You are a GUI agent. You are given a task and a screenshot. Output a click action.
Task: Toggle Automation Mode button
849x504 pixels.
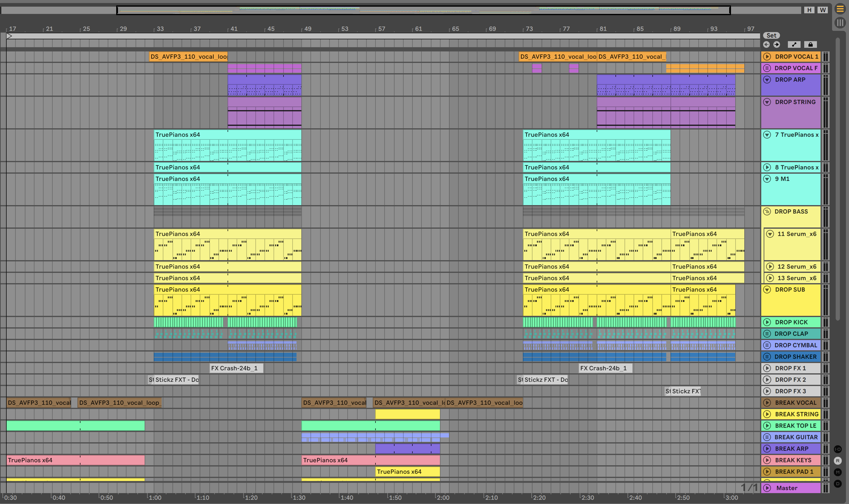pyautogui.click(x=794, y=44)
